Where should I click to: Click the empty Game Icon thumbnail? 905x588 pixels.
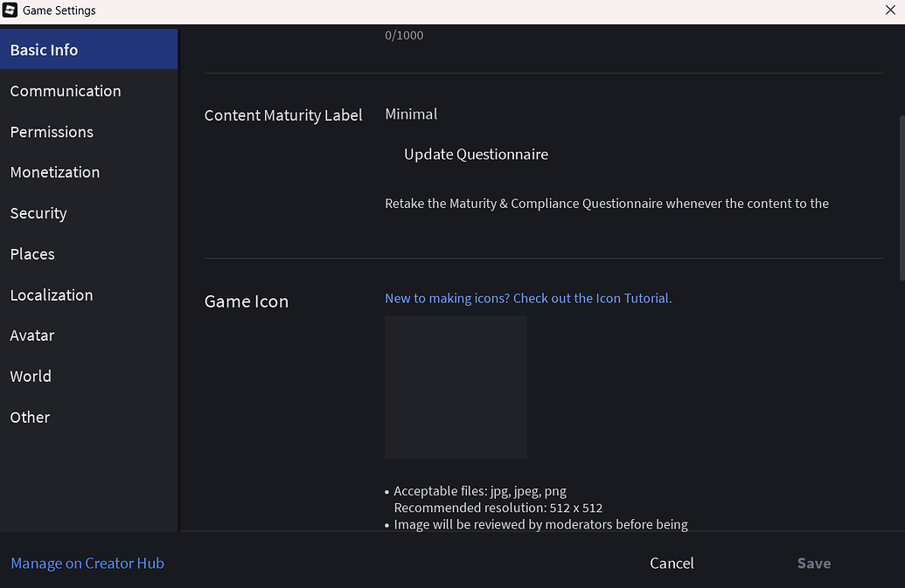pyautogui.click(x=456, y=387)
